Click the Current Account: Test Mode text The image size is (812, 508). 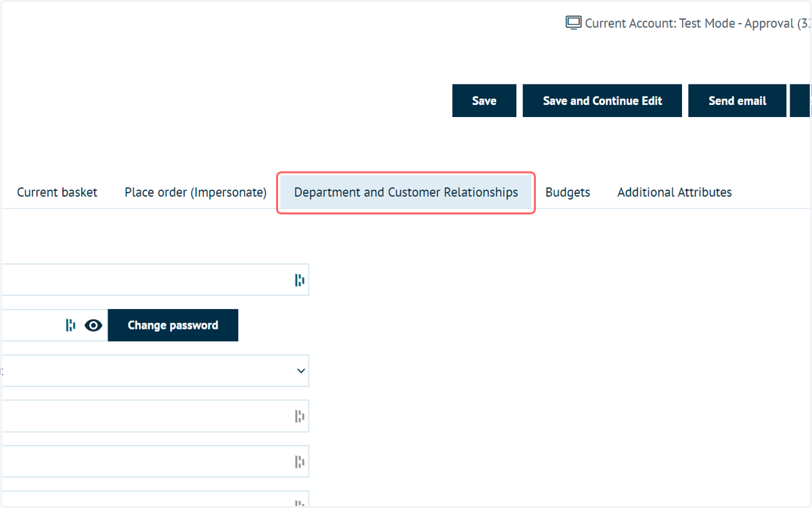698,24
